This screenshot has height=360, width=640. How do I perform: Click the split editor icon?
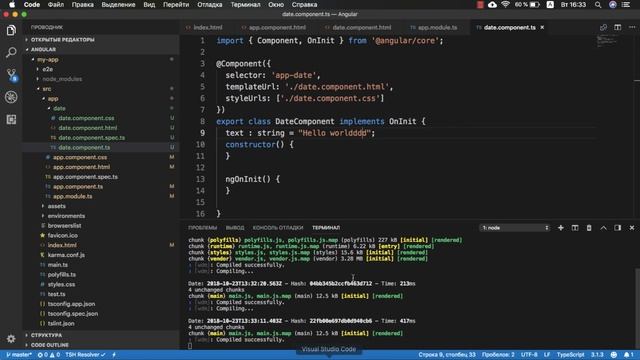coord(618,27)
